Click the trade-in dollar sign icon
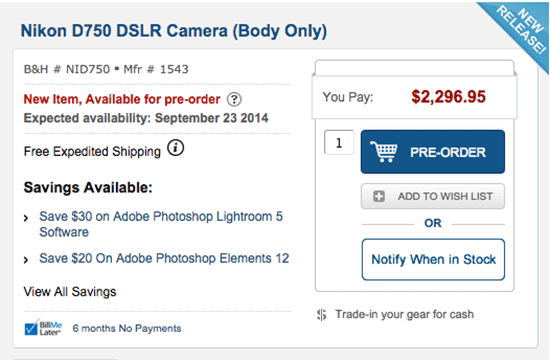The width and height of the screenshot is (550, 360). click(x=322, y=315)
